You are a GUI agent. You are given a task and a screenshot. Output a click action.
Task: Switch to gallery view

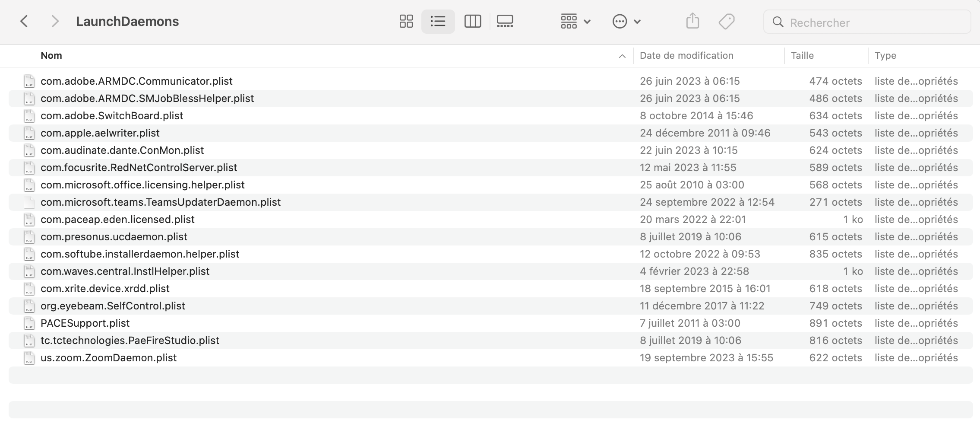point(505,21)
